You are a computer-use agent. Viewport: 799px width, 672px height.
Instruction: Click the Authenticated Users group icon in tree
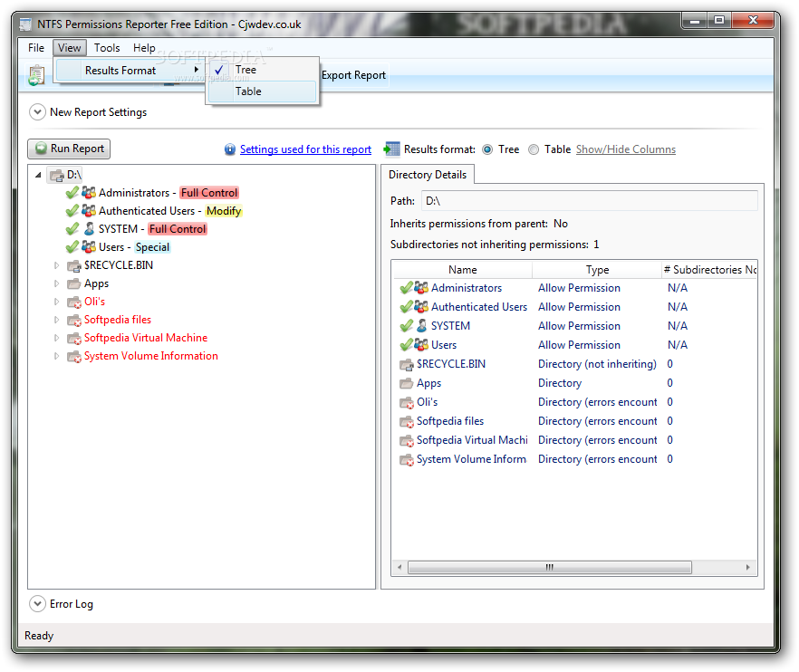click(x=89, y=210)
